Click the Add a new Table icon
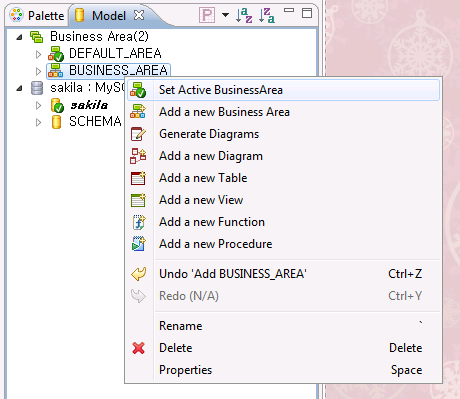 click(x=138, y=178)
